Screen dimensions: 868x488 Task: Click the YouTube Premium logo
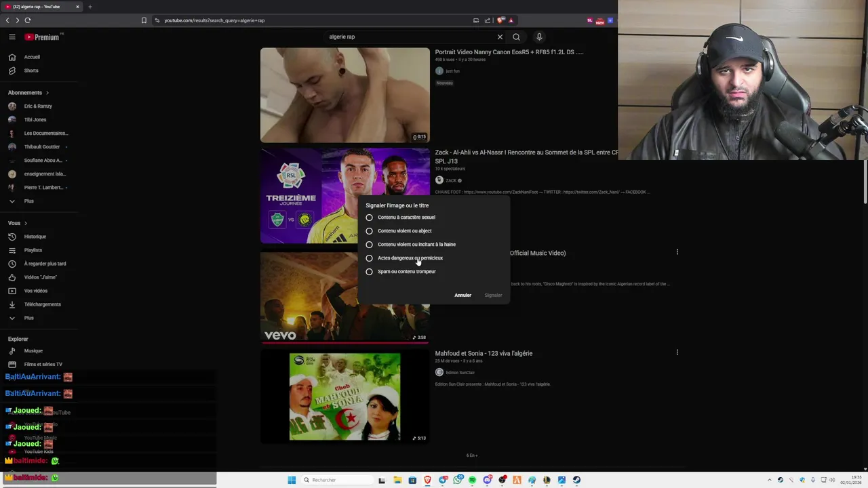pyautogui.click(x=42, y=37)
